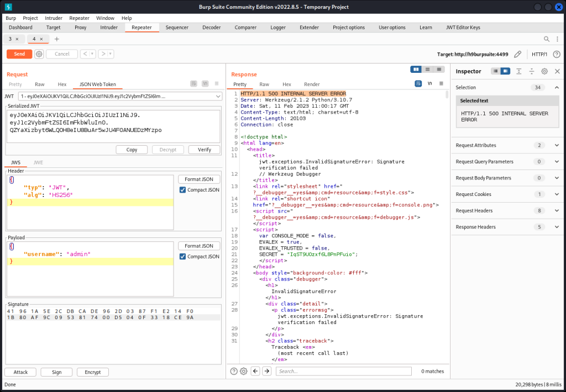Toggle the Request pane \n non-printable characters icon
Image resolution: width=566 pixels, height=392 pixels.
[x=205, y=84]
